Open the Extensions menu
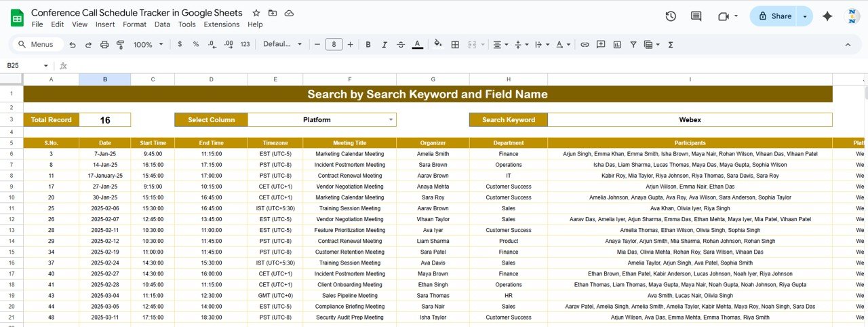 pyautogui.click(x=222, y=24)
